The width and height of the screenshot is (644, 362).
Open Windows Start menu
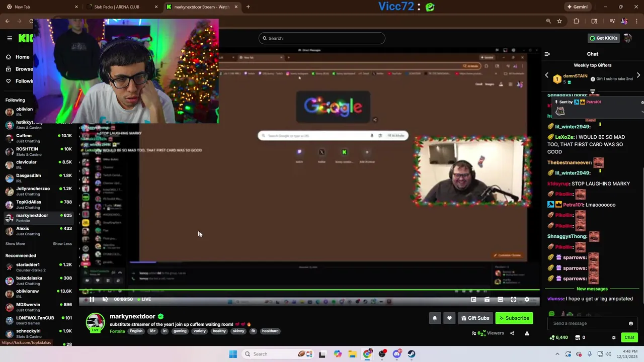point(233,354)
